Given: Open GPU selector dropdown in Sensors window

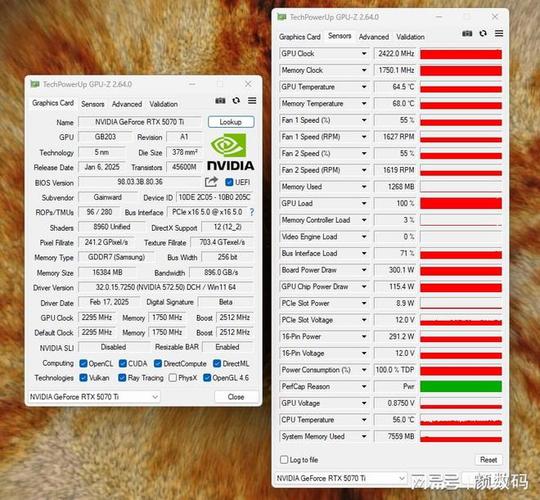Looking at the screenshot, I should pyautogui.click(x=341, y=478).
